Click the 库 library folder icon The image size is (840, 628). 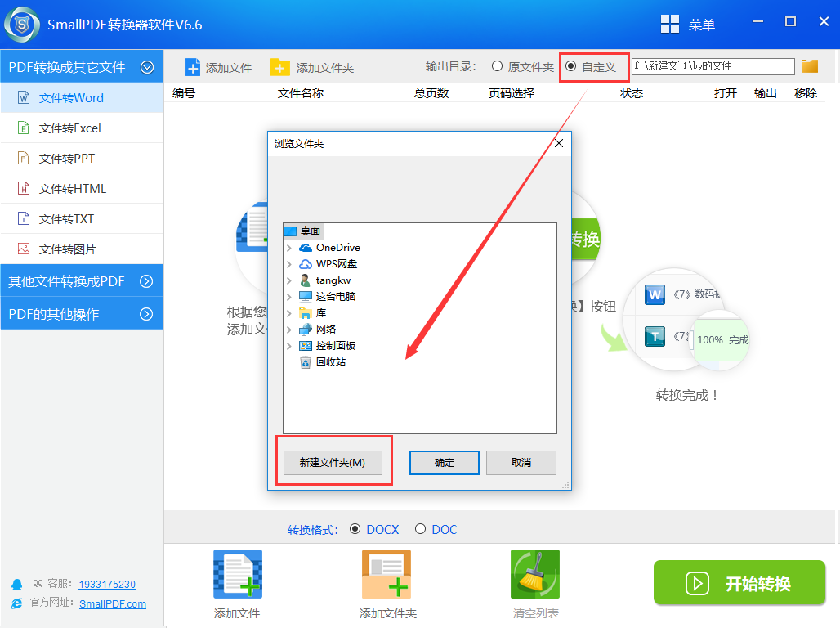(x=306, y=313)
